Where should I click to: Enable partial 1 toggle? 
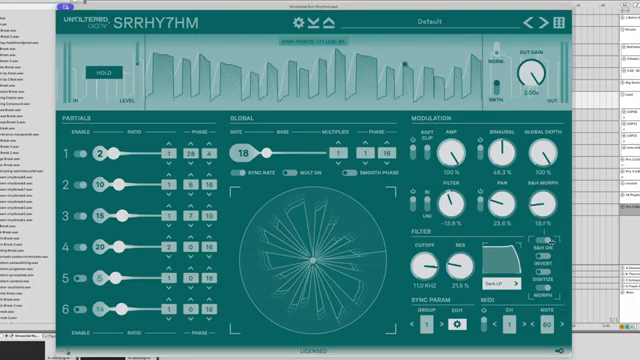click(80, 154)
